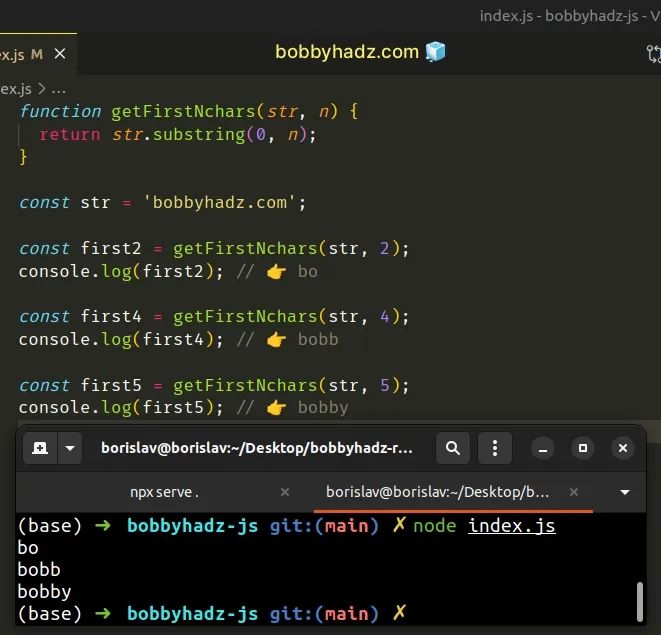Click the first5 variable declaration
661x635 pixels.
(x=110, y=385)
